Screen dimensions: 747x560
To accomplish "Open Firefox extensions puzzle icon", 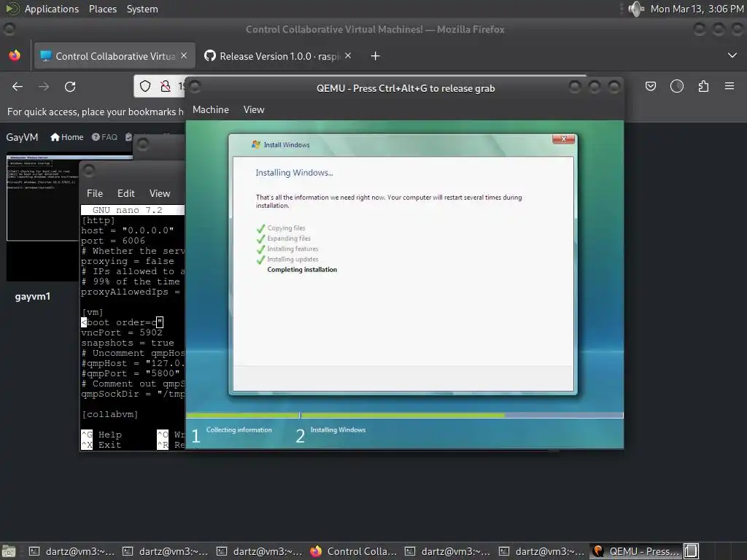I will pyautogui.click(x=703, y=86).
